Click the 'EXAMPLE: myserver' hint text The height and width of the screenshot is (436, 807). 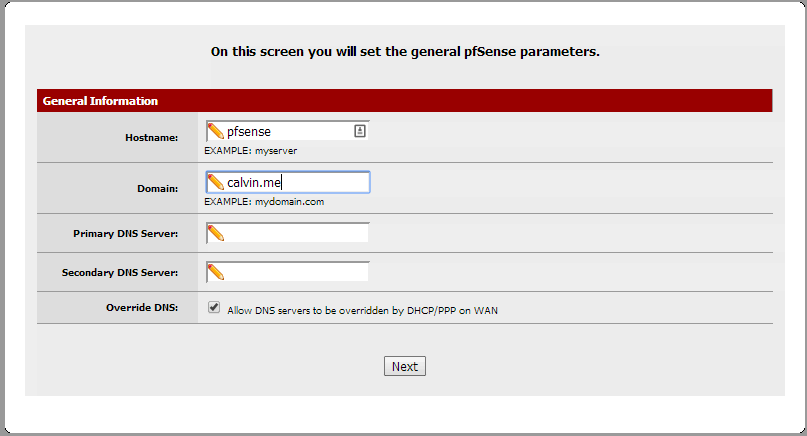(251, 151)
